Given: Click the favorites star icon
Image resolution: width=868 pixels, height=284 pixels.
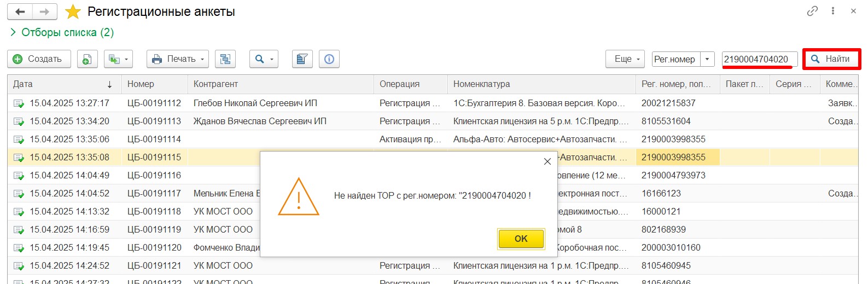Looking at the screenshot, I should click(73, 11).
